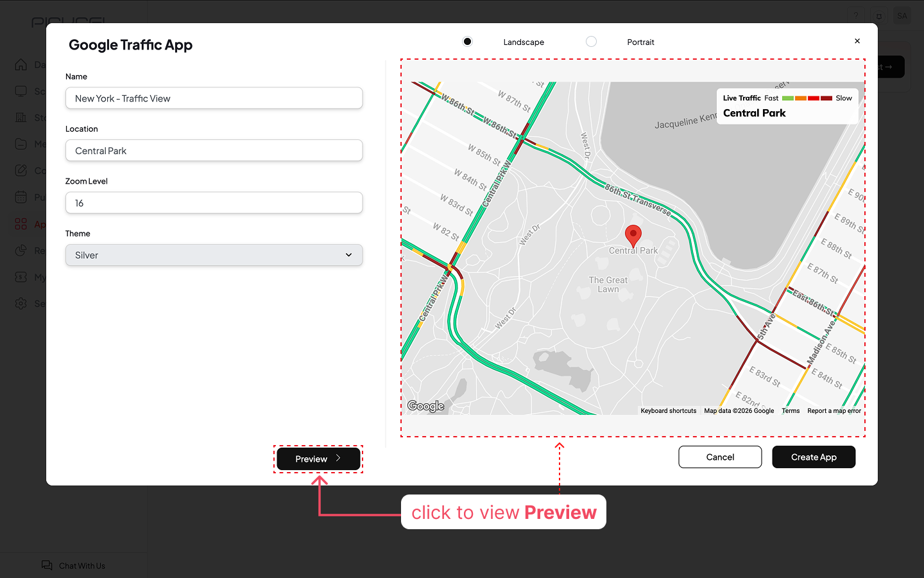Click the calendar icon in sidebar
This screenshot has width=924, height=578.
point(21,197)
